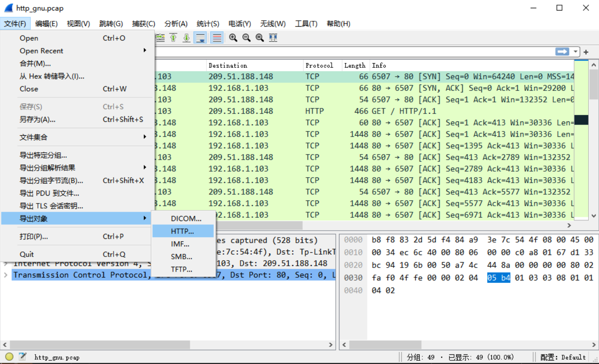Click the 分组: 49 status bar text
Screen dimensions: 599x364
(x=421, y=357)
